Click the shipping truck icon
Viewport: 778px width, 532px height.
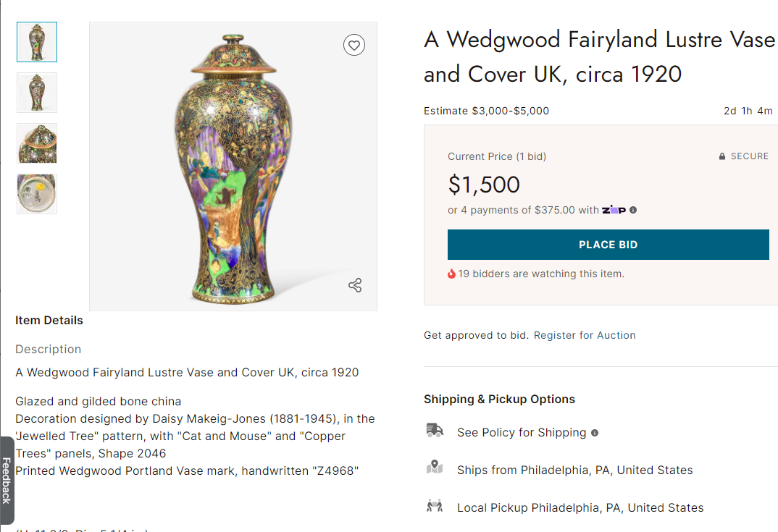pyautogui.click(x=435, y=431)
